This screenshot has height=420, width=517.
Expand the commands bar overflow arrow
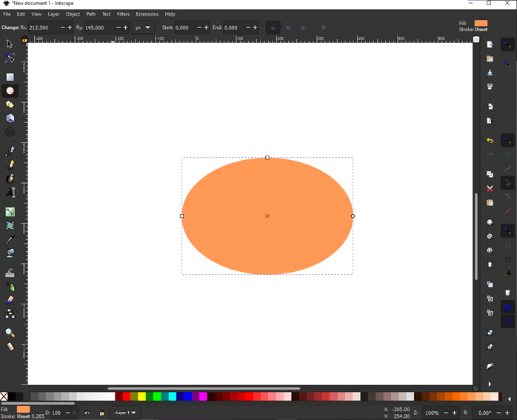point(490,384)
